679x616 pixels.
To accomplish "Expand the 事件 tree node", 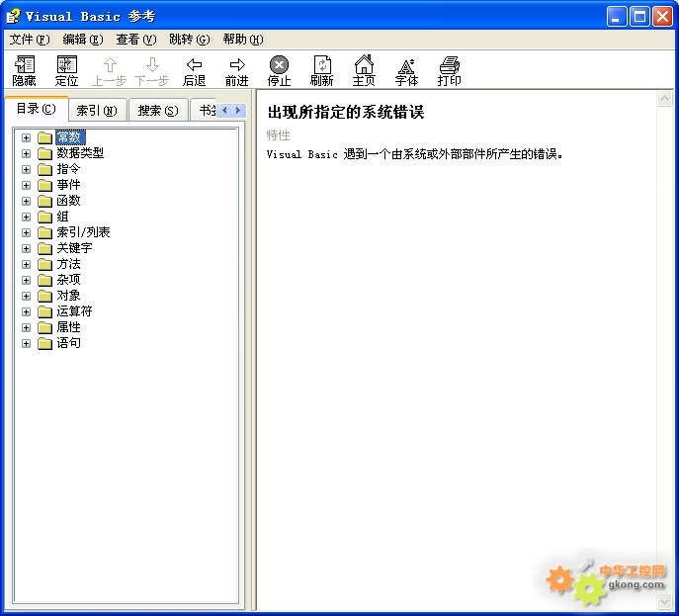I will (26, 186).
